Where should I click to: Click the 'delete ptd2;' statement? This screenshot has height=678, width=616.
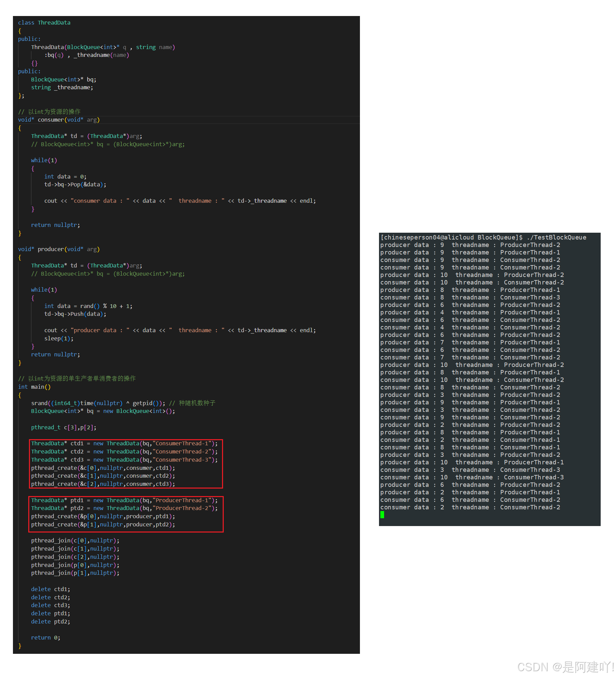click(x=50, y=621)
